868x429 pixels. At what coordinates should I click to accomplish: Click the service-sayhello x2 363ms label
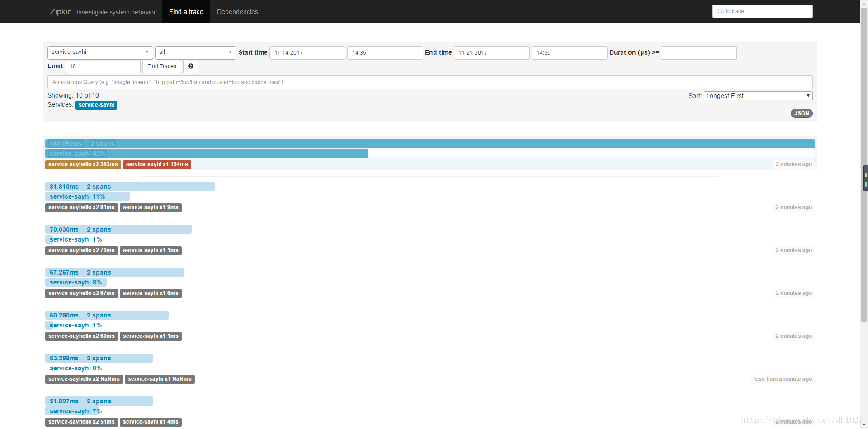pyautogui.click(x=83, y=165)
